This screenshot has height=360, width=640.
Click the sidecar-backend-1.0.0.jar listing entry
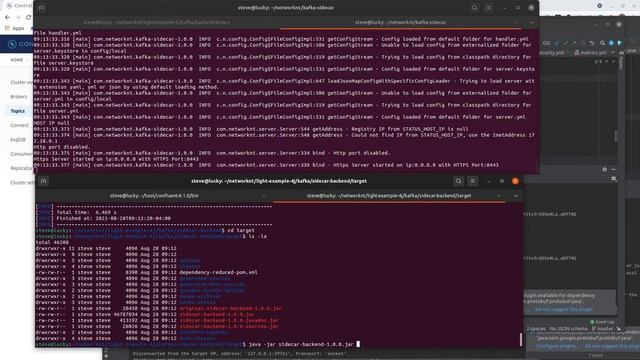click(x=217, y=315)
